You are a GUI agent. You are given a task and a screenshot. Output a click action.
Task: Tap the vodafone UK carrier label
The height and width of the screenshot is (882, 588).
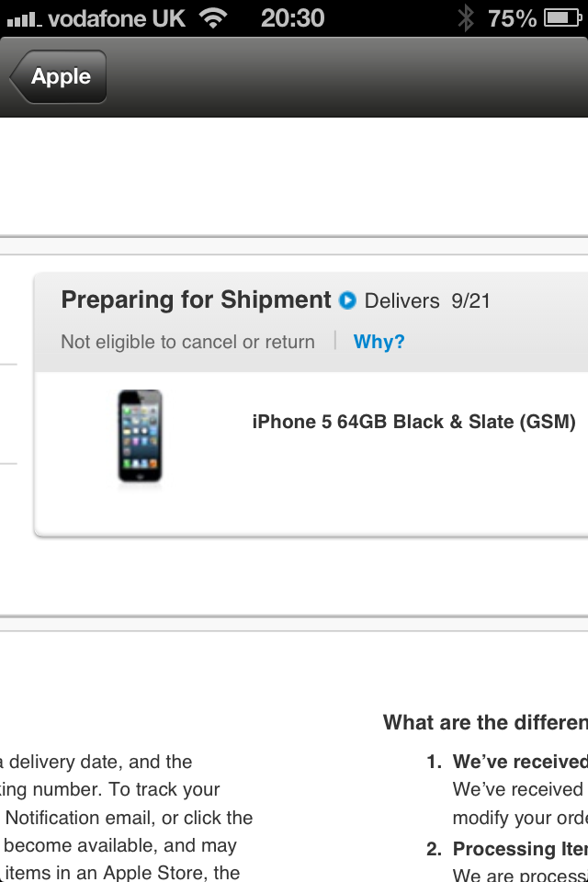[x=116, y=17]
